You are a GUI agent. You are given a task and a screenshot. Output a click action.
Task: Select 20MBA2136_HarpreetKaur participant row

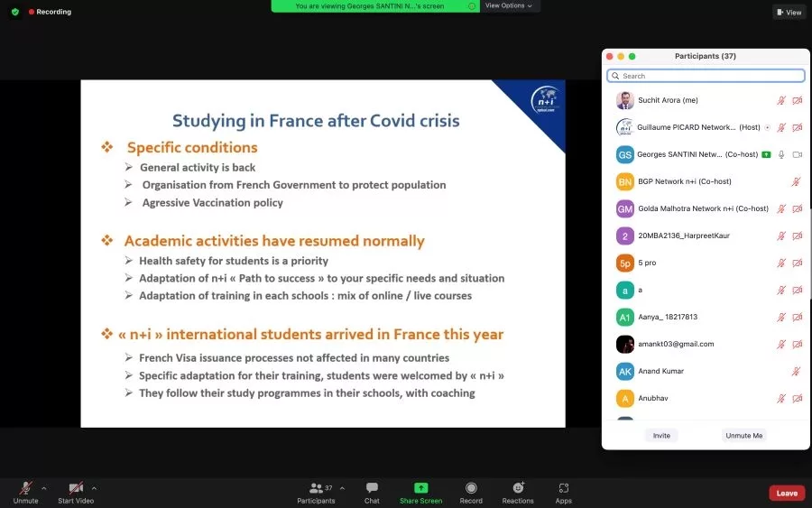706,236
